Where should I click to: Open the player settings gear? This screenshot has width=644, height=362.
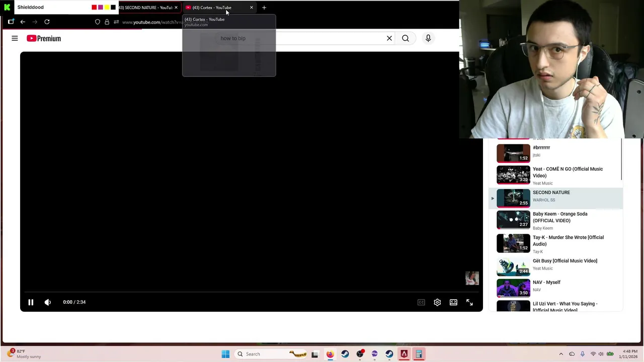(x=437, y=302)
